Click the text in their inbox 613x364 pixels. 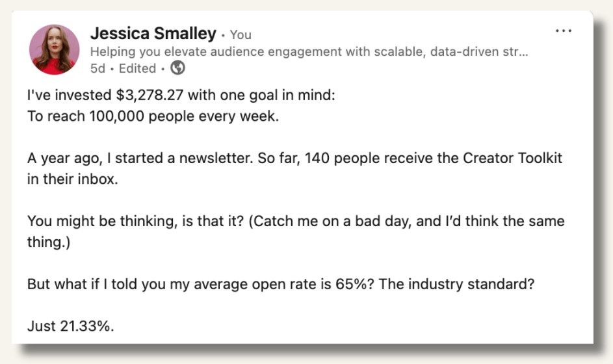tap(72, 179)
